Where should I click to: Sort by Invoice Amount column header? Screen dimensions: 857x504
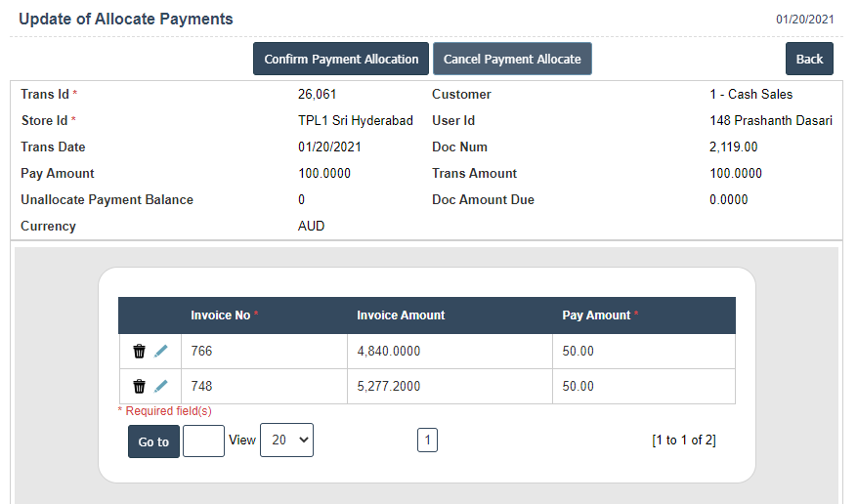point(401,315)
